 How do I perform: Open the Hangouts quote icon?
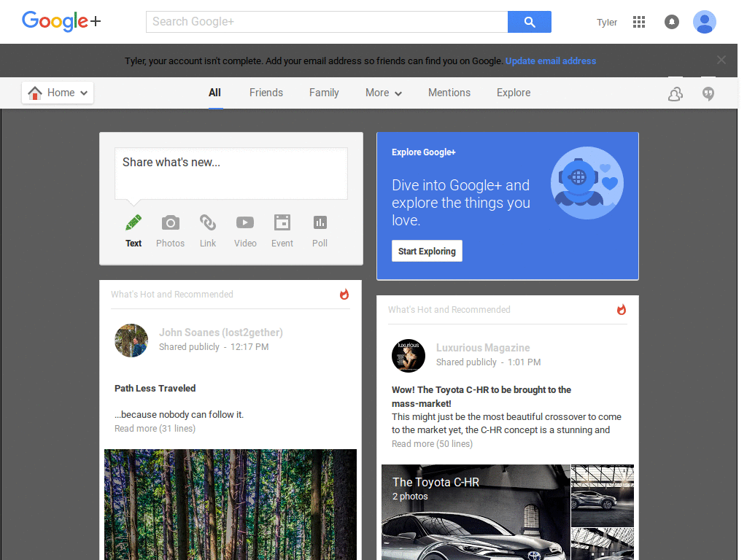click(708, 94)
